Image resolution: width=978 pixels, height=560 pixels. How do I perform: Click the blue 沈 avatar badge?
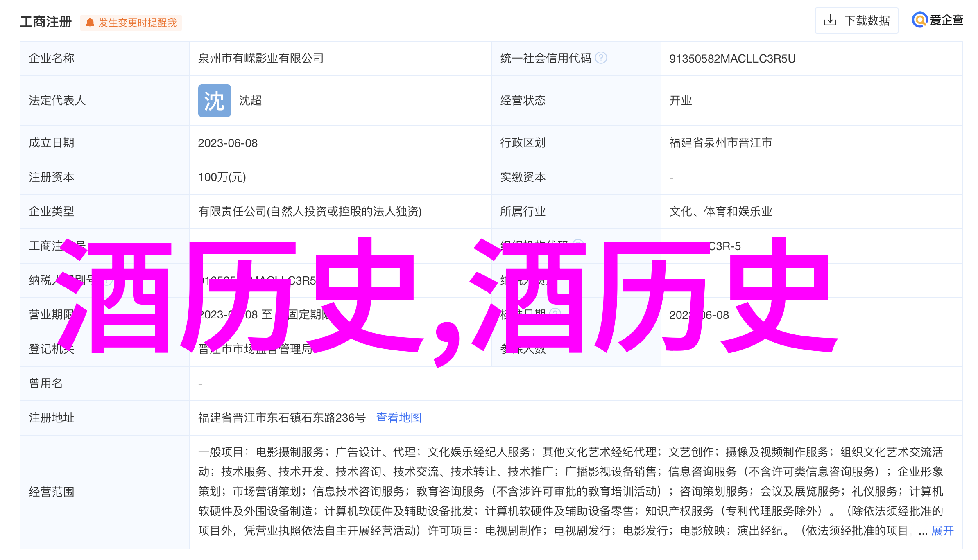coord(215,101)
